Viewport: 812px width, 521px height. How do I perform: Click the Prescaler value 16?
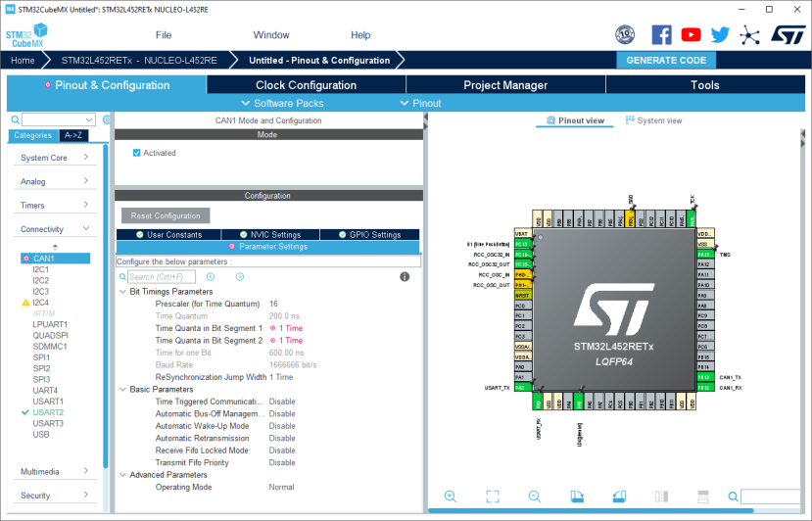tap(273, 304)
